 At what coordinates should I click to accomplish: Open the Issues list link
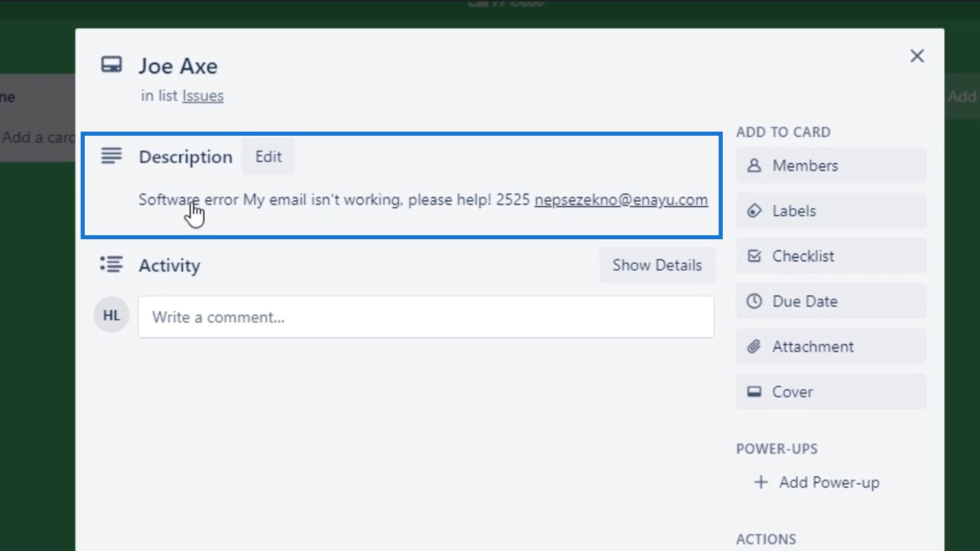coord(203,96)
